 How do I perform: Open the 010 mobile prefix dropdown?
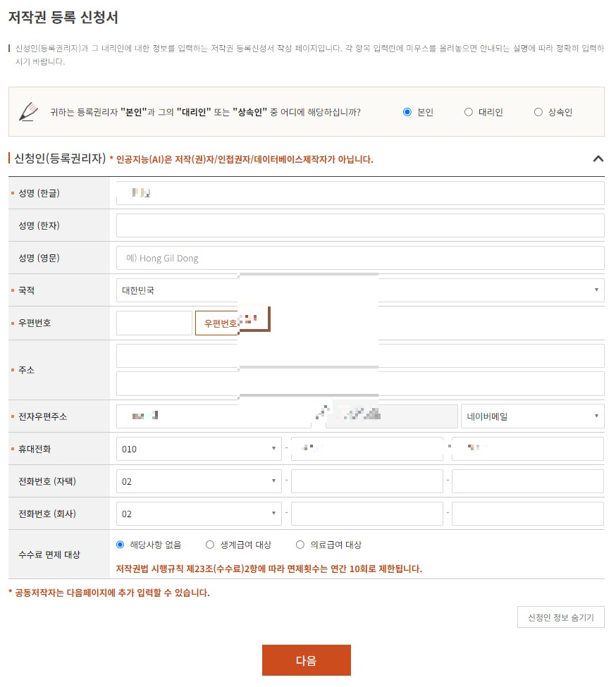[199, 449]
